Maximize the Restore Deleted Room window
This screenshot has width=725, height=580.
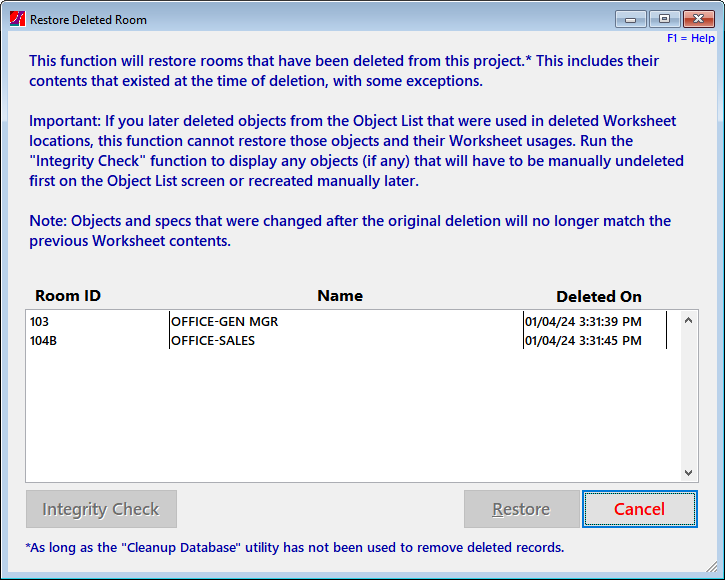coord(664,19)
